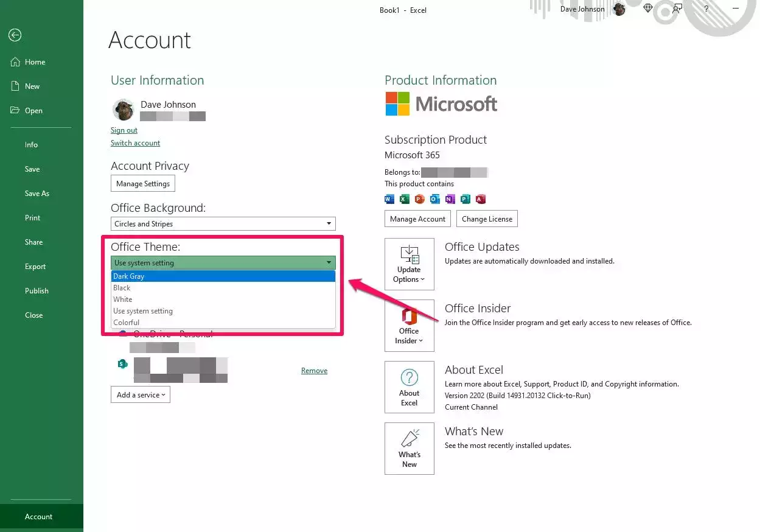
Task: Choose the Black theme option
Action: pyautogui.click(x=223, y=288)
